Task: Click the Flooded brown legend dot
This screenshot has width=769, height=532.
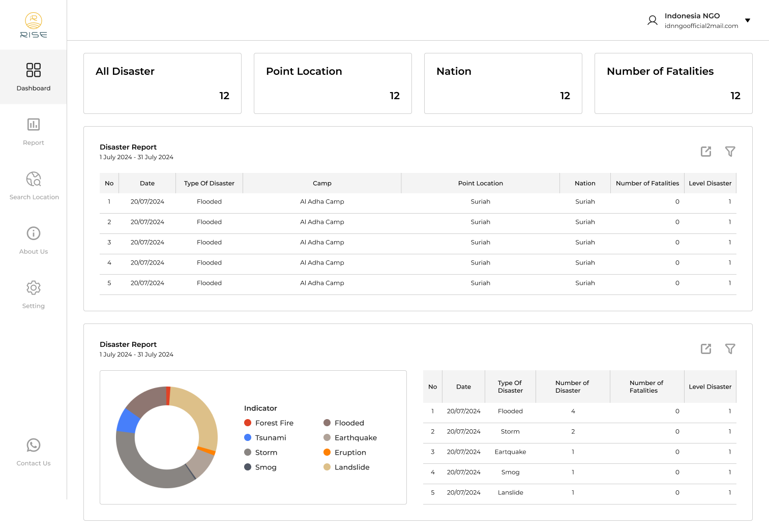Action: click(x=327, y=423)
